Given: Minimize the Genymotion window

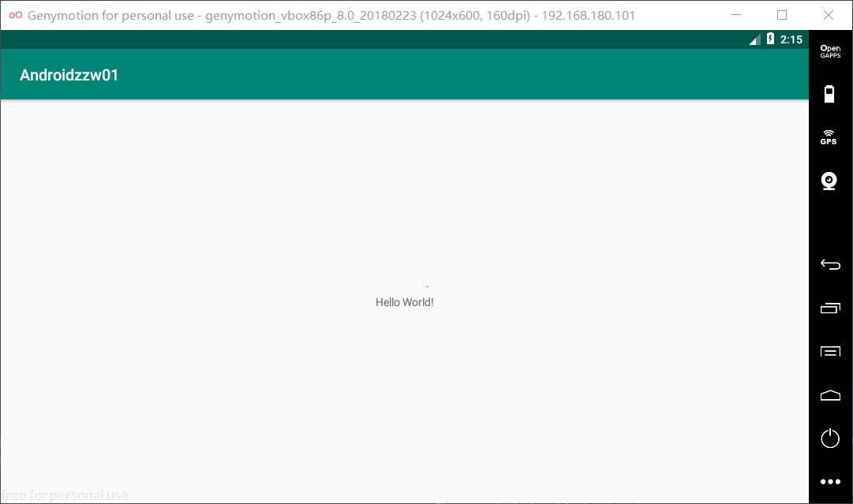Looking at the screenshot, I should pos(736,15).
